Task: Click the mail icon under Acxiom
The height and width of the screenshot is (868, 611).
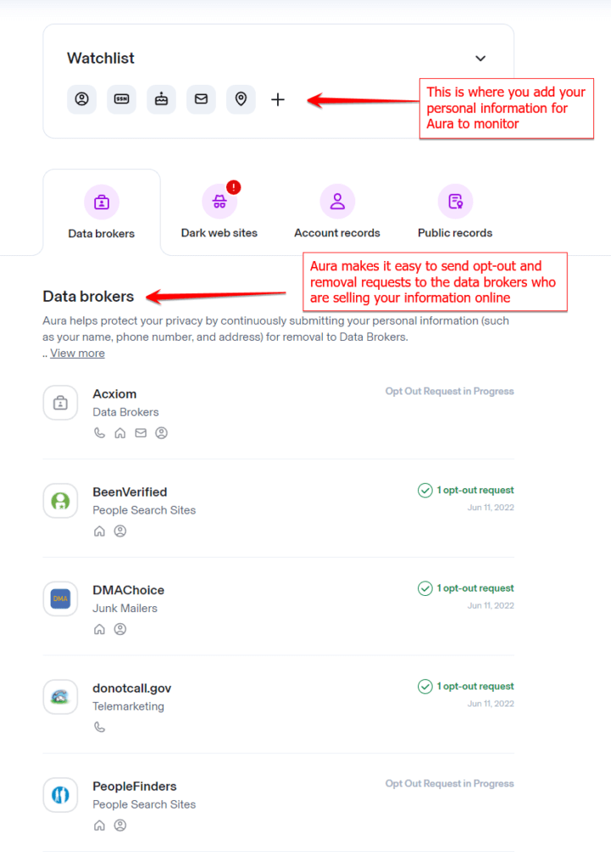Action: point(140,432)
